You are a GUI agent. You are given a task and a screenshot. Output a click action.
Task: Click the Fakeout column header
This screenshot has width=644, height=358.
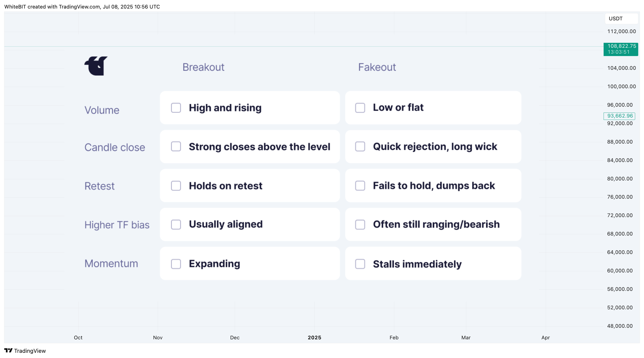point(377,67)
